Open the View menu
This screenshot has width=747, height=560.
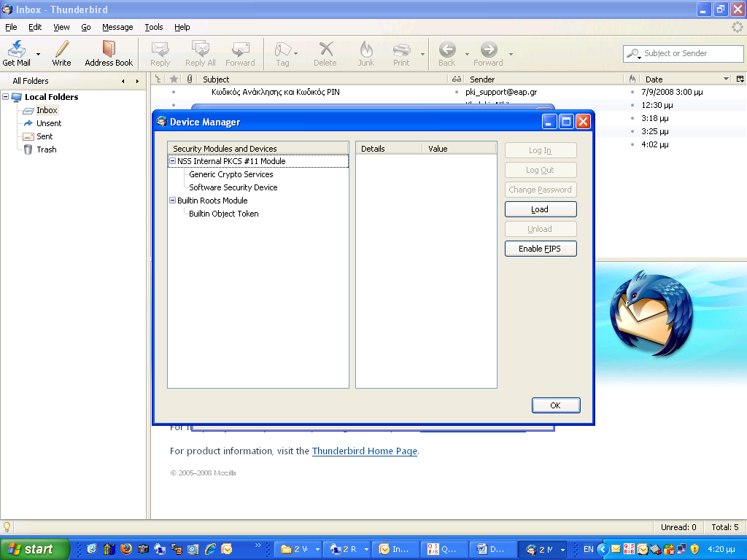tap(61, 27)
